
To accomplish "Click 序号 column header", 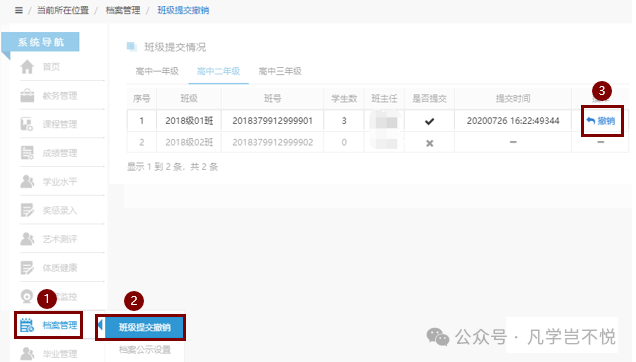I will (142, 99).
